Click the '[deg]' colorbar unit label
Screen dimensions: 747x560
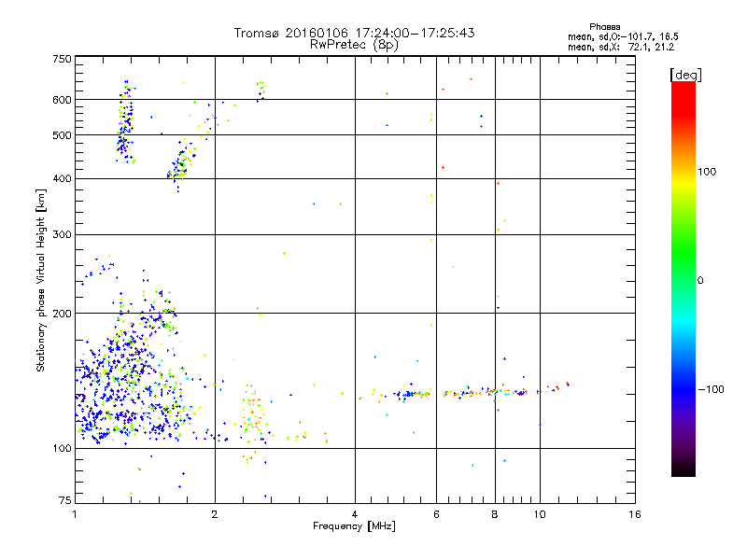[685, 75]
